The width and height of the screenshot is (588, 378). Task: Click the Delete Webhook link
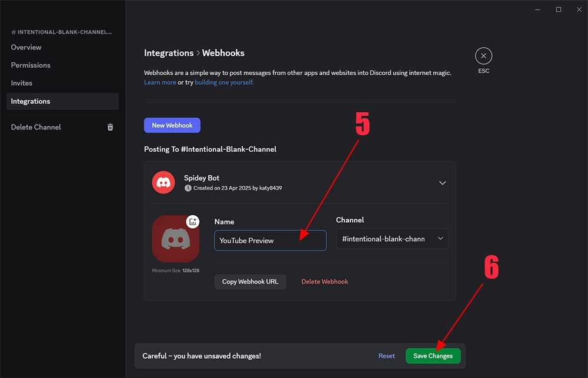[325, 282]
